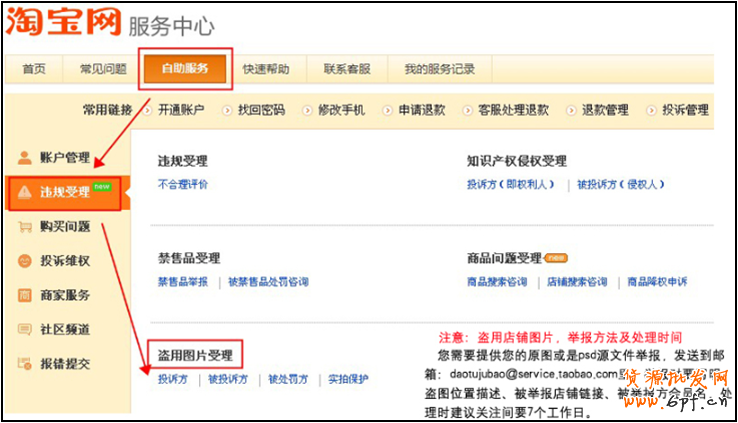738x423 pixels.
Task: Click the 违规受理 warning triangle icon
Action: click(x=25, y=192)
